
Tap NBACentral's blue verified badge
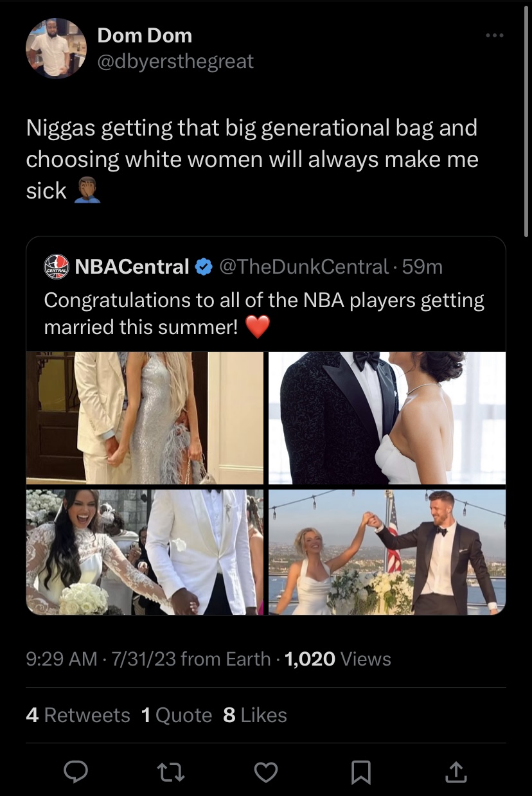pos(204,266)
